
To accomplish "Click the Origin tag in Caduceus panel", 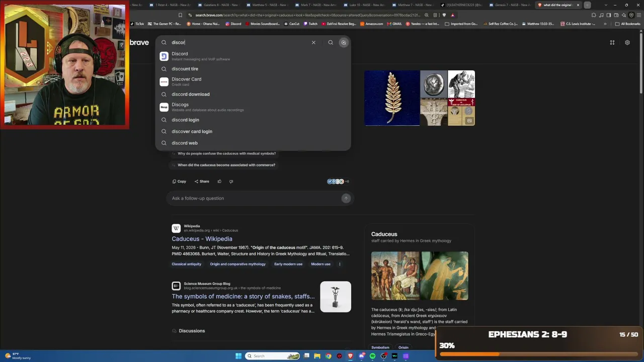I will pyautogui.click(x=404, y=347).
